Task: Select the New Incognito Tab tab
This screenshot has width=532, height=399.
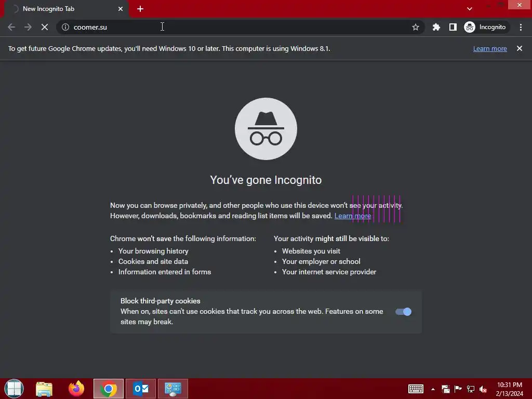Action: tap(66, 9)
